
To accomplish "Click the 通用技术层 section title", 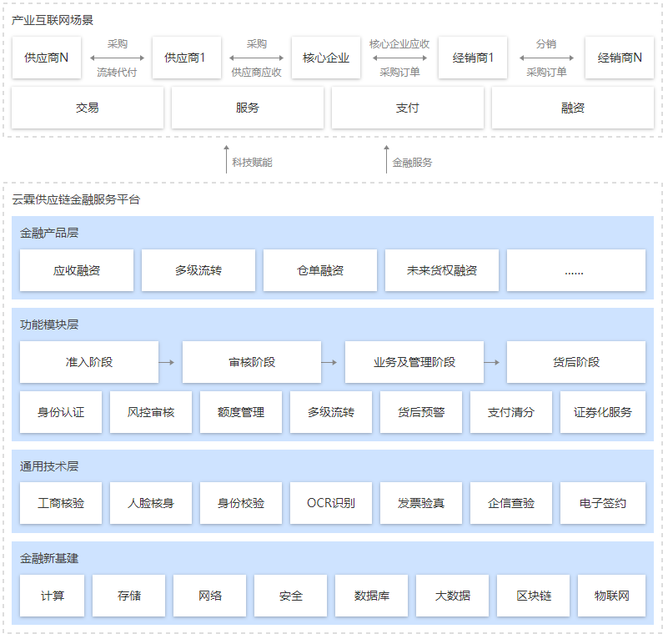I will (49, 466).
